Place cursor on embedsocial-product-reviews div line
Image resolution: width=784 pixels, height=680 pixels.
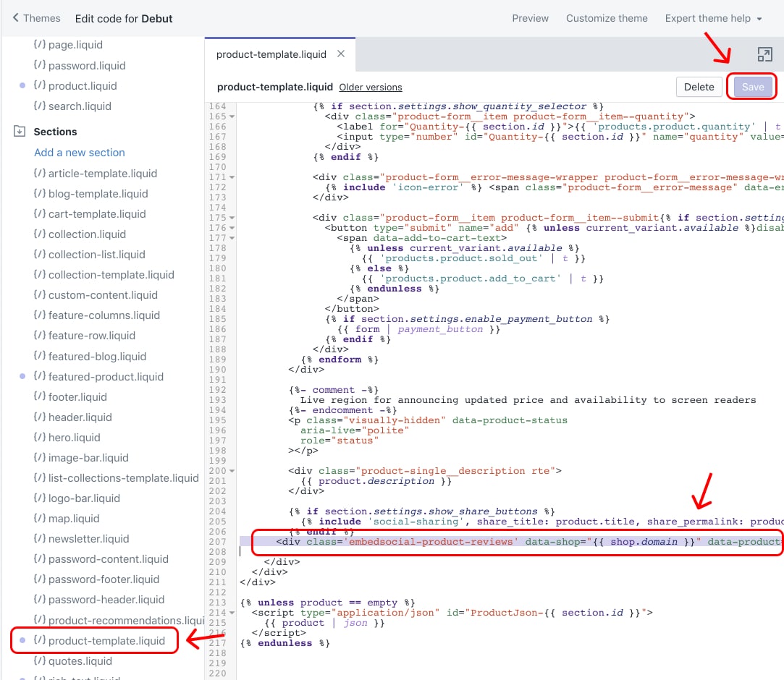[x=511, y=542]
